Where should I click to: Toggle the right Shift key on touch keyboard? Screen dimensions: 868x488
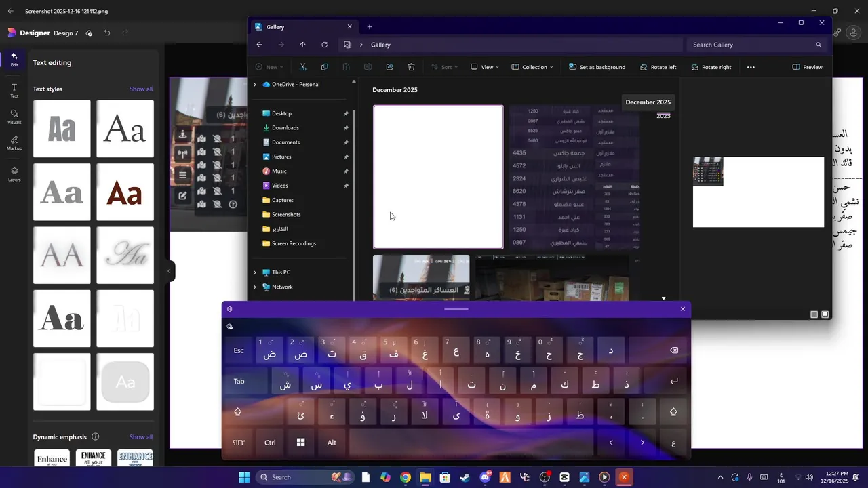click(x=673, y=412)
